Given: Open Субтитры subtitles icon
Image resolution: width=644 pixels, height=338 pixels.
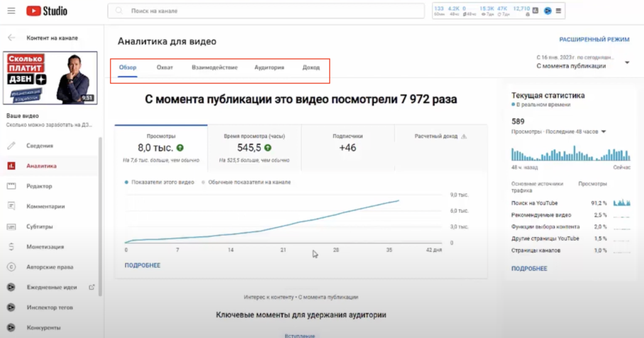Looking at the screenshot, I should click(11, 226).
